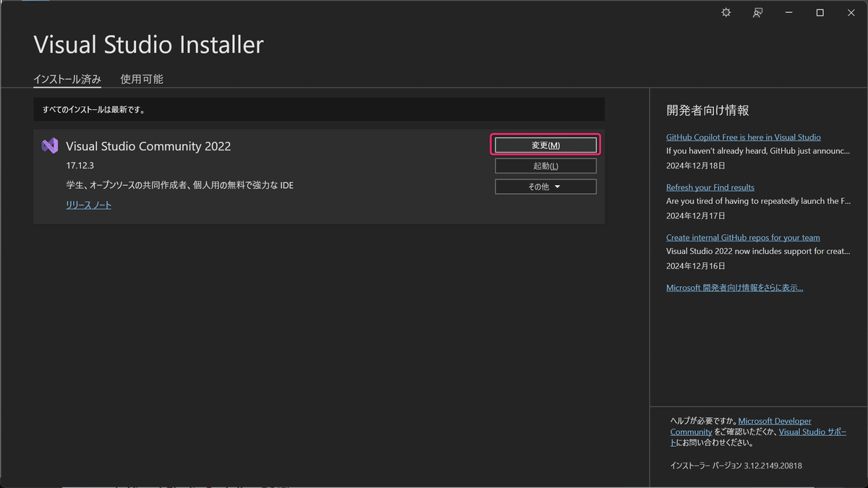Click the インストーラー バージョン text
Viewport: 868px width, 488px height.
(x=736, y=466)
